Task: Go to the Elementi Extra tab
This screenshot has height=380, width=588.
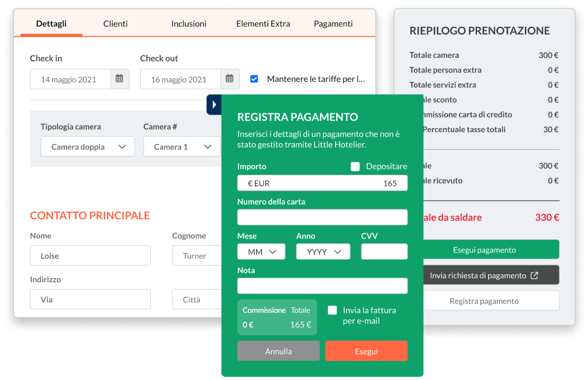Action: coord(263,24)
